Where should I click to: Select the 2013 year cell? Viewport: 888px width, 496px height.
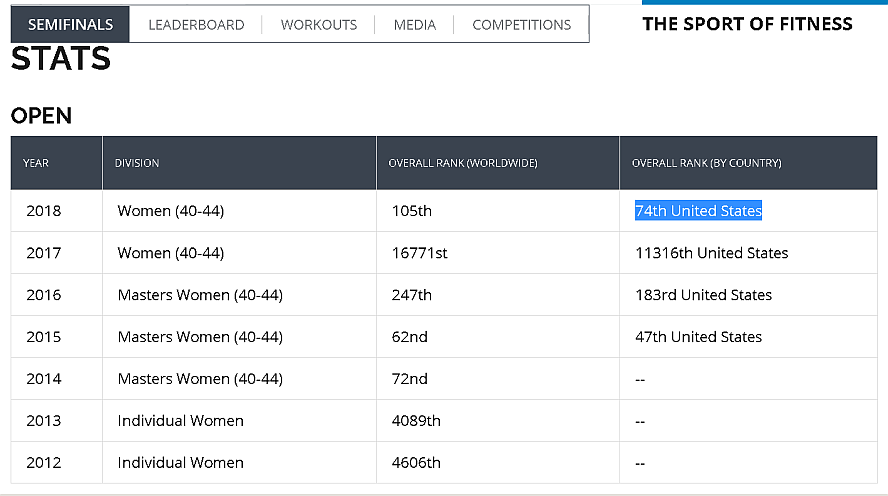[x=57, y=420]
